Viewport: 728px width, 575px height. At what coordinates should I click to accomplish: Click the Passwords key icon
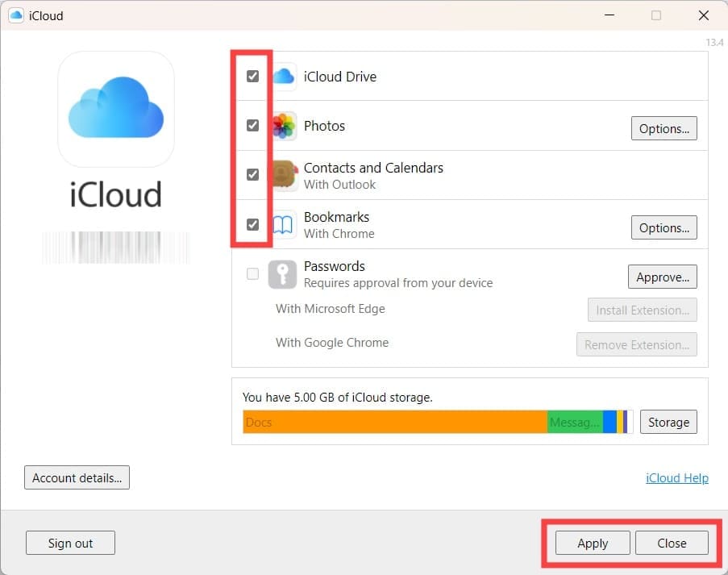click(x=282, y=274)
